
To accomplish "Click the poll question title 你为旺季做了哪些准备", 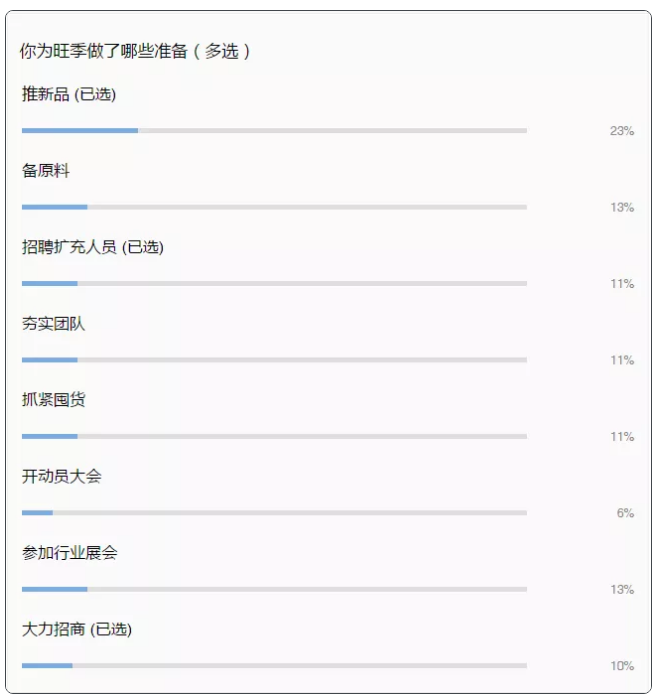I will [x=135, y=51].
